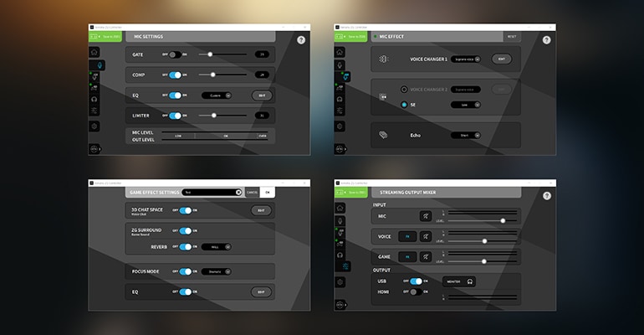Image resolution: width=644 pixels, height=335 pixels.
Task: Select the VOICE CHANGER 2 radio button
Action: tap(404, 90)
